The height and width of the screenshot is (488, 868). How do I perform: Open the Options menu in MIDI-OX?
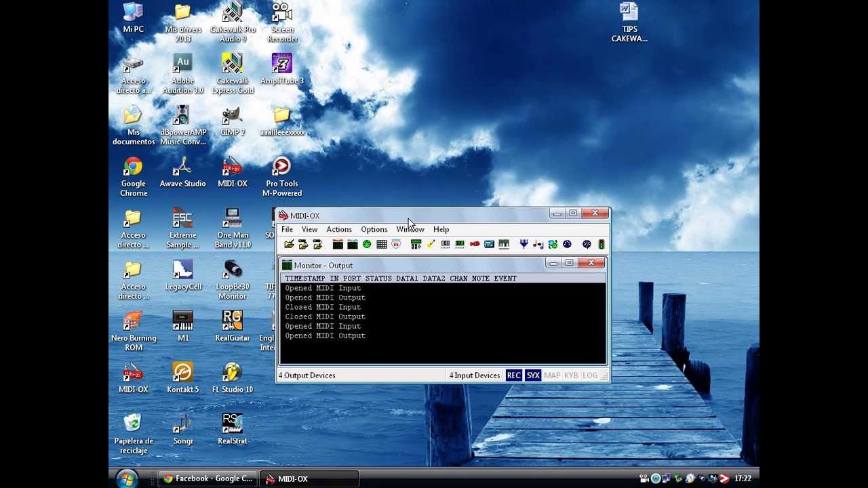click(x=374, y=229)
